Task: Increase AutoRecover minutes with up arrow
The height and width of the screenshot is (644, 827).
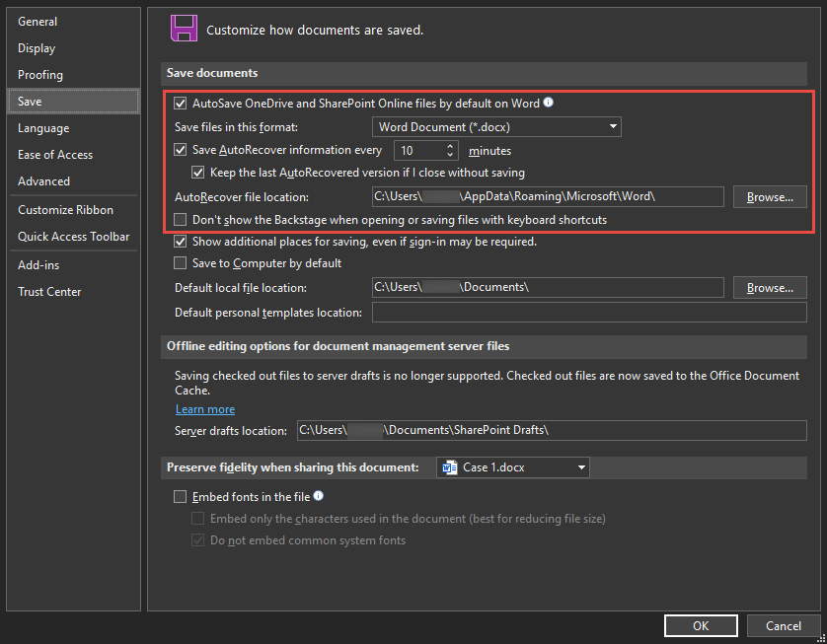Action: tap(450, 146)
